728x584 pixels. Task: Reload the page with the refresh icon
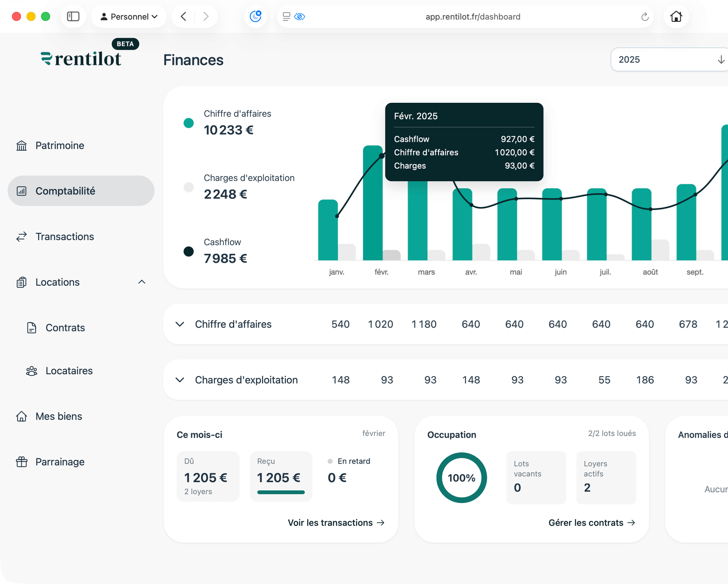click(645, 17)
